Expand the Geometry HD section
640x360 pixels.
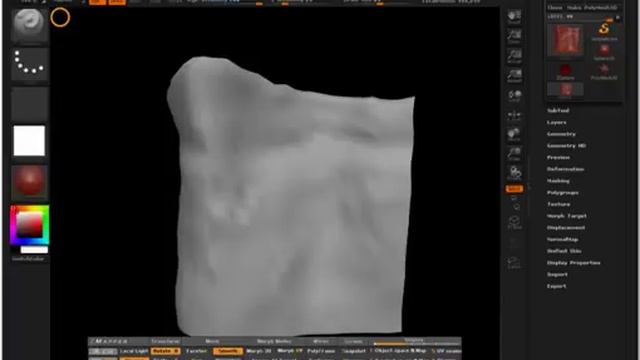(566, 146)
